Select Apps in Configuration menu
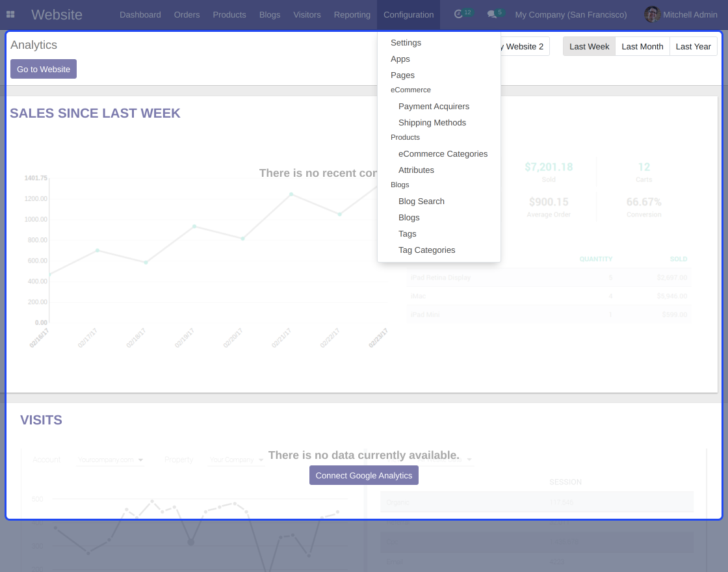Viewport: 728px width, 572px height. [439, 59]
